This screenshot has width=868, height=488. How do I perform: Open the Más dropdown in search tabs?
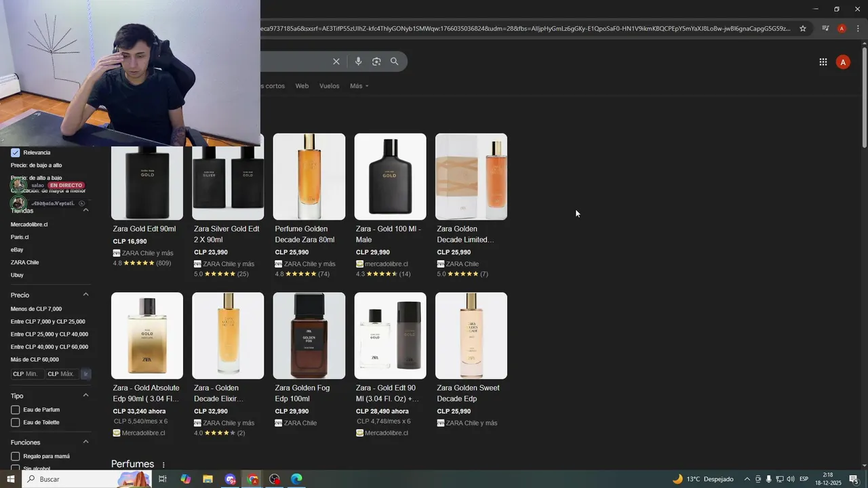click(359, 86)
